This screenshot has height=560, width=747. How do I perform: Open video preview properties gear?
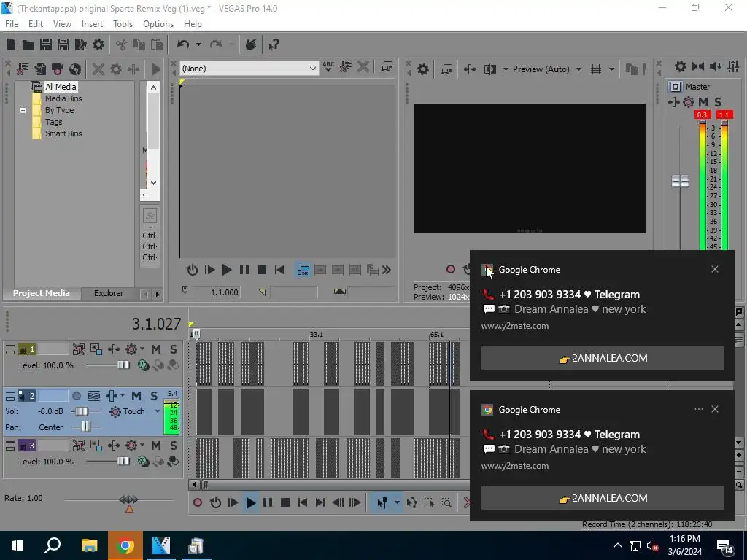point(422,69)
